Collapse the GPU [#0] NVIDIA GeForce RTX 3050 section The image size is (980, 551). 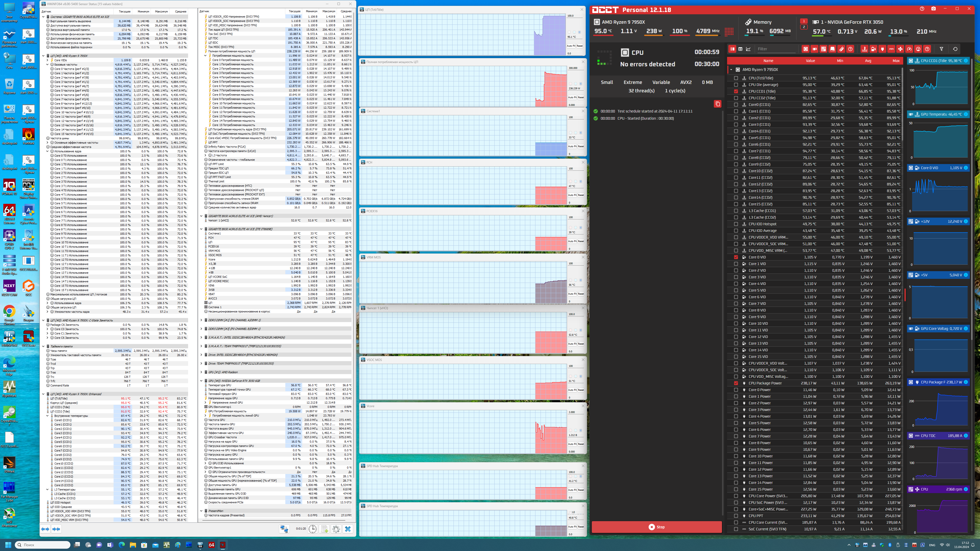(x=201, y=381)
